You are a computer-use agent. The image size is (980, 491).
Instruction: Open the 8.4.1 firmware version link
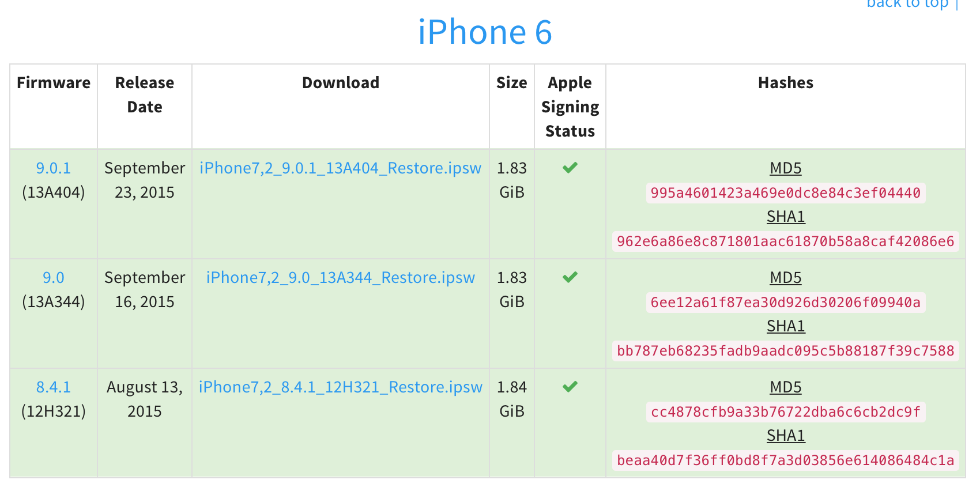point(54,387)
